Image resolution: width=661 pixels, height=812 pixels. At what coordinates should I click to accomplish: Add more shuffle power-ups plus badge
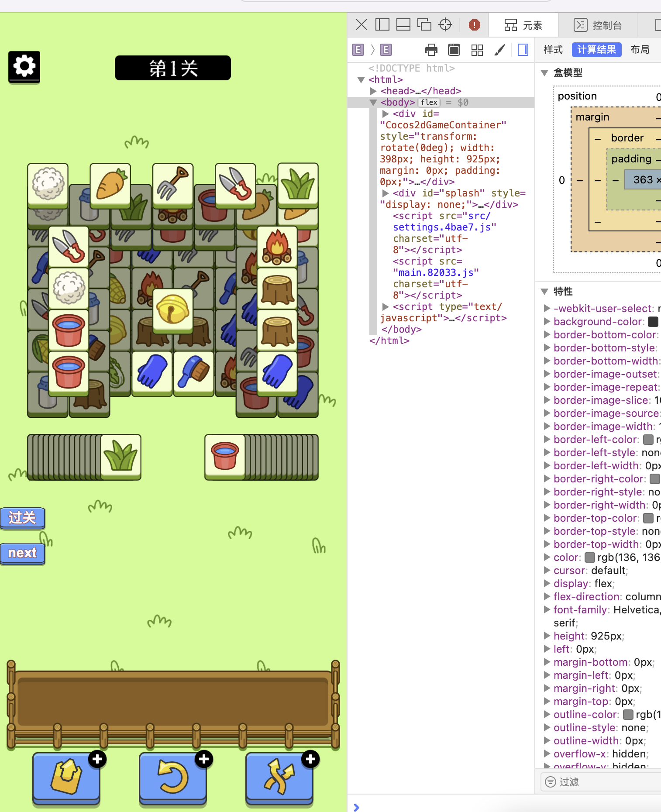(310, 759)
